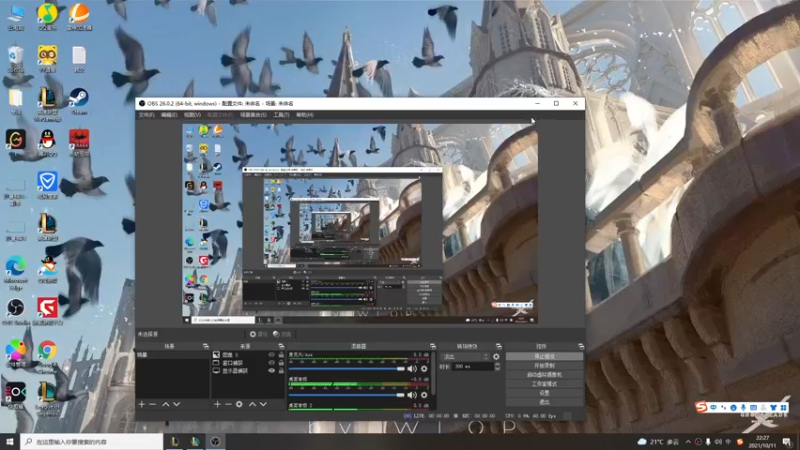Screen dimensions: 800x450
Task: Open 桌面音频 audio settings gear
Action: tap(424, 395)
